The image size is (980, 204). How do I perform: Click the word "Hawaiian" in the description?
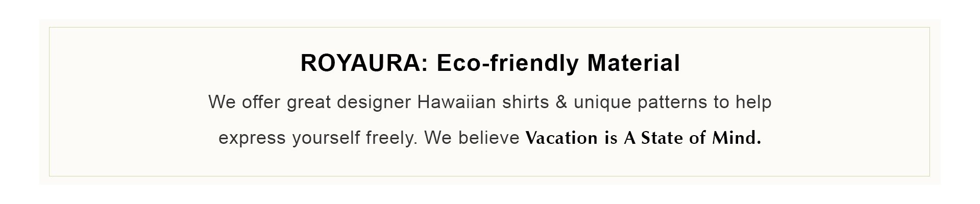(x=456, y=103)
